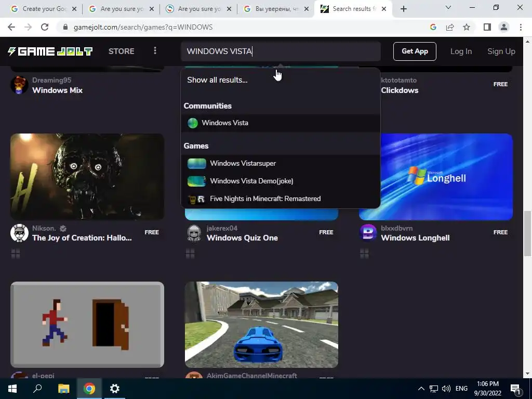Open Nikson.'s avatar

(x=19, y=233)
